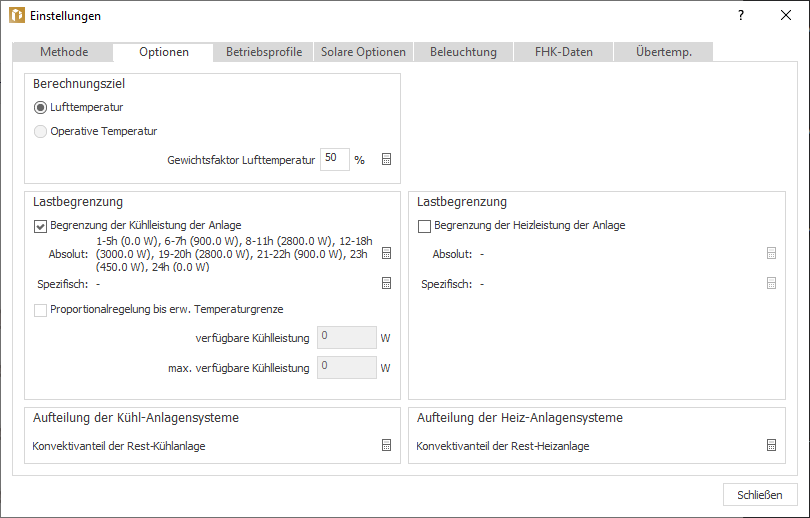Image resolution: width=810 pixels, height=518 pixels.
Task: Open calculator icon for Konvektivanteil der Rest-Heizanlage
Action: 771,445
